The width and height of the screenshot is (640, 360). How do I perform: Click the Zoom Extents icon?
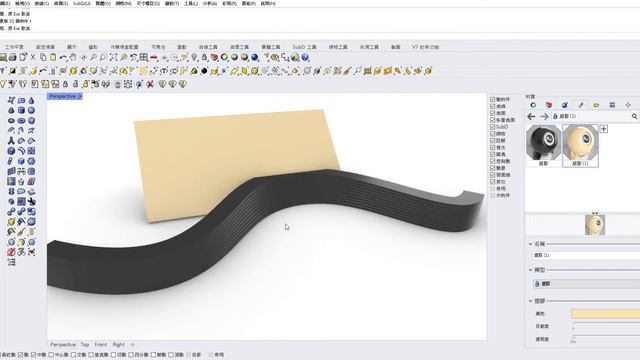tap(113, 58)
